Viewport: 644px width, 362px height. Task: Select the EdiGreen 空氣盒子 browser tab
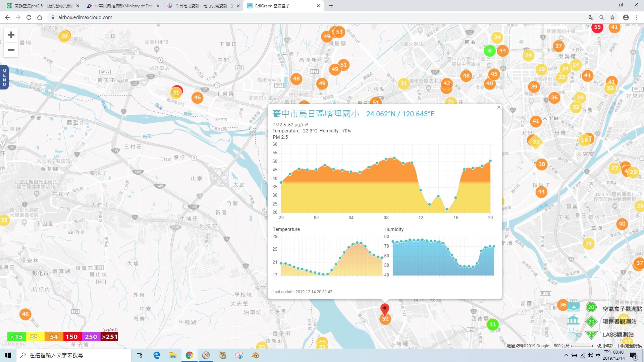coord(284,6)
